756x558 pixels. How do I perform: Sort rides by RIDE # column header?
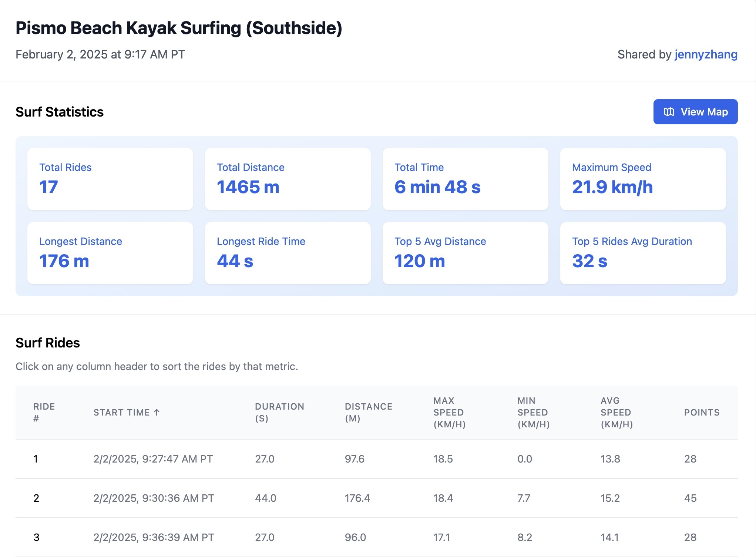44,412
